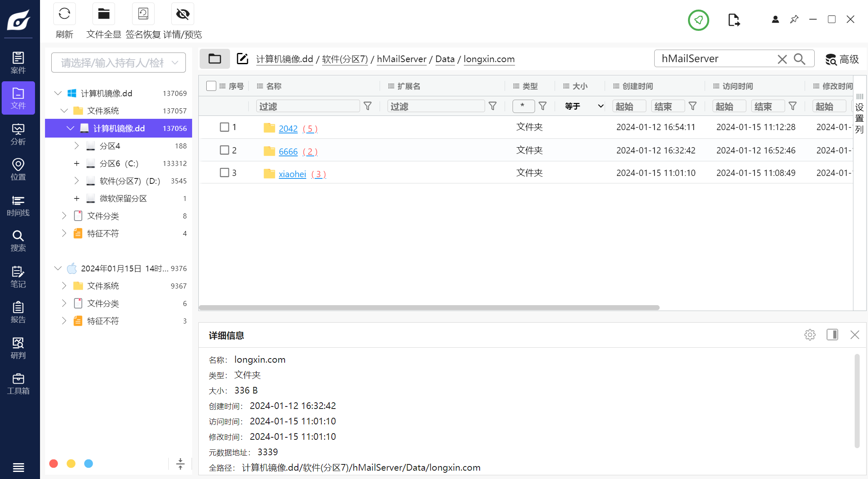The image size is (868, 479).
Task: Toggle 详情/预览 details preview icon
Action: [183, 14]
